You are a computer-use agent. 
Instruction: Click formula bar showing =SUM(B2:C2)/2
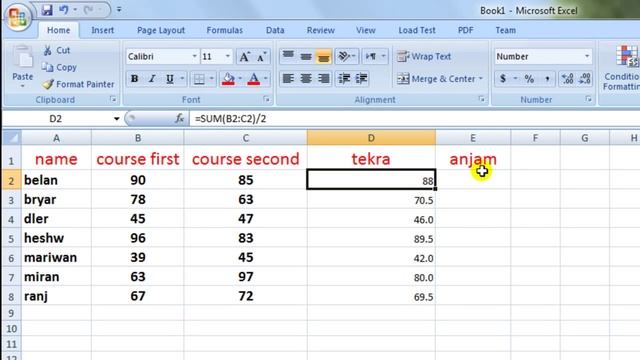414,119
